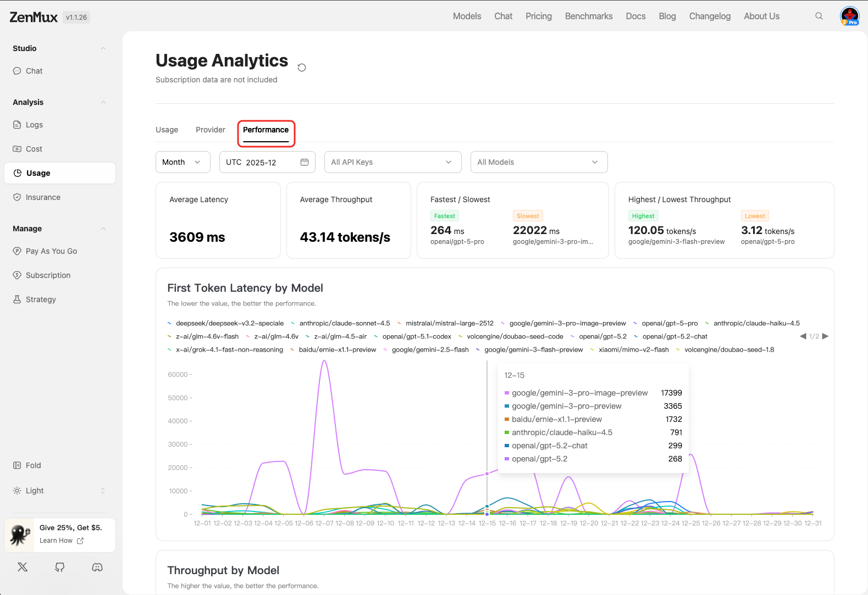Viewport: 868px width, 595px height.
Task: Toggle xiaomi/mimo-v2-flash legend entry
Action: coord(633,350)
